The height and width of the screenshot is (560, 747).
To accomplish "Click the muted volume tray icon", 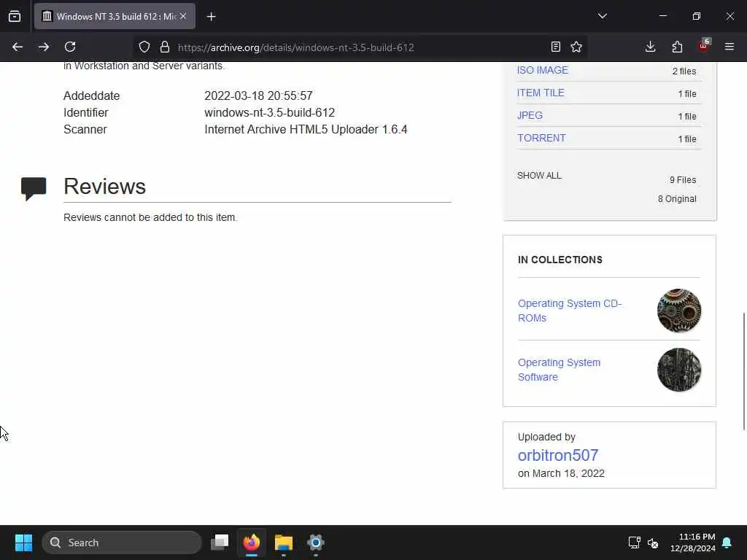I will click(653, 542).
